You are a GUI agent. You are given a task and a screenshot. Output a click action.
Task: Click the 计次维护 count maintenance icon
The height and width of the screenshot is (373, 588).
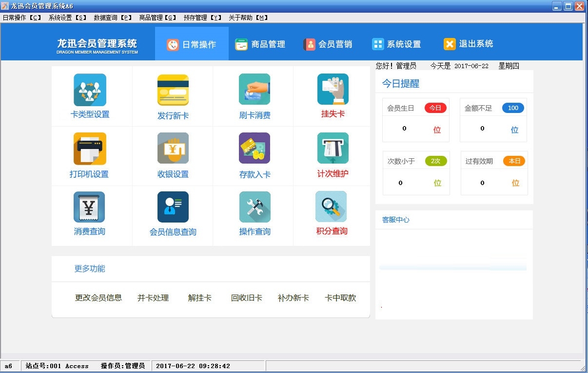(333, 149)
